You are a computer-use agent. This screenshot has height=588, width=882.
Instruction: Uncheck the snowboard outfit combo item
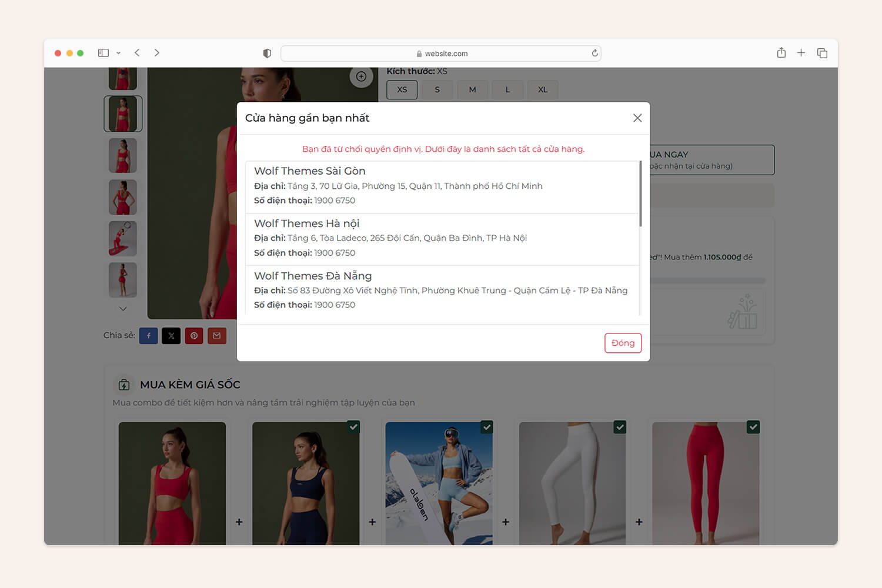tap(487, 427)
